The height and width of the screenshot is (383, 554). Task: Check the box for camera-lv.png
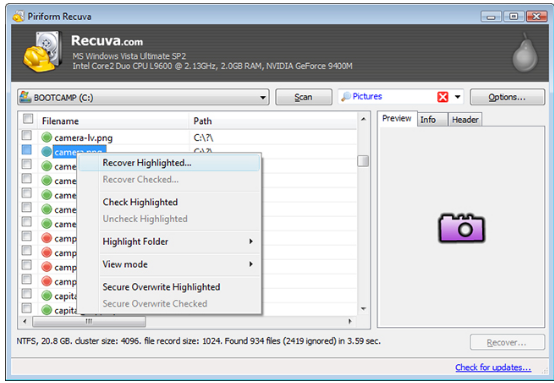point(26,135)
